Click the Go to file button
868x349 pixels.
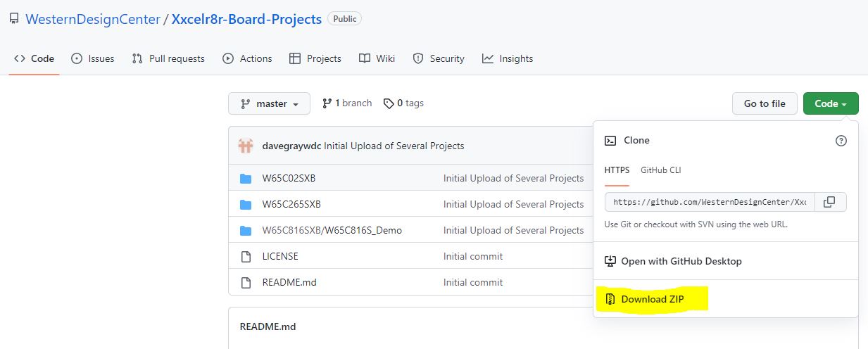coord(765,103)
